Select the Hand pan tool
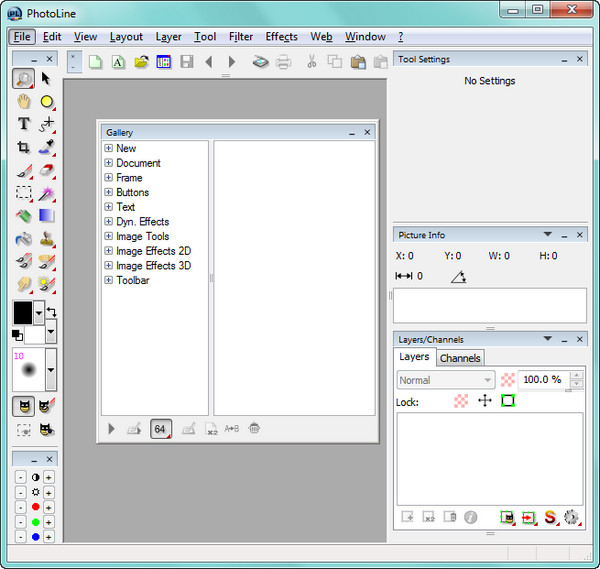600x569 pixels. coord(23,101)
